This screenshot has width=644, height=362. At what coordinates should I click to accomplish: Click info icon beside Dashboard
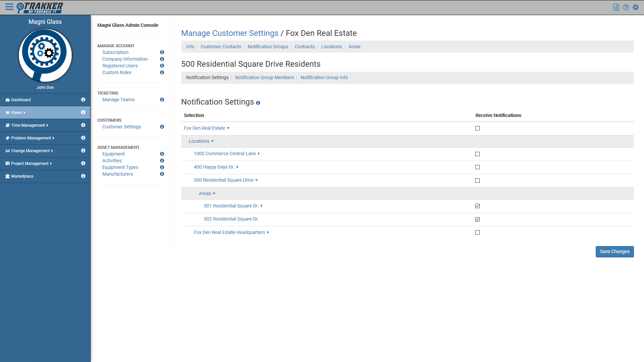83,100
